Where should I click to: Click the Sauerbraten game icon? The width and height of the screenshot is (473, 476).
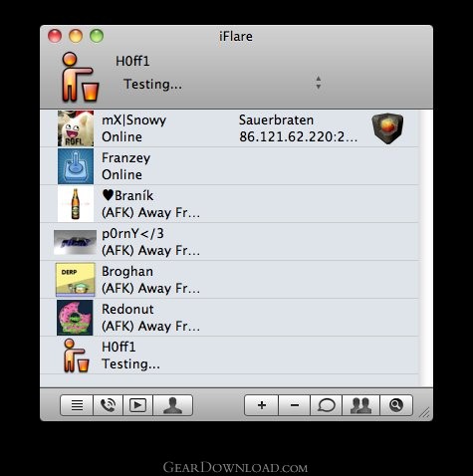(387, 128)
